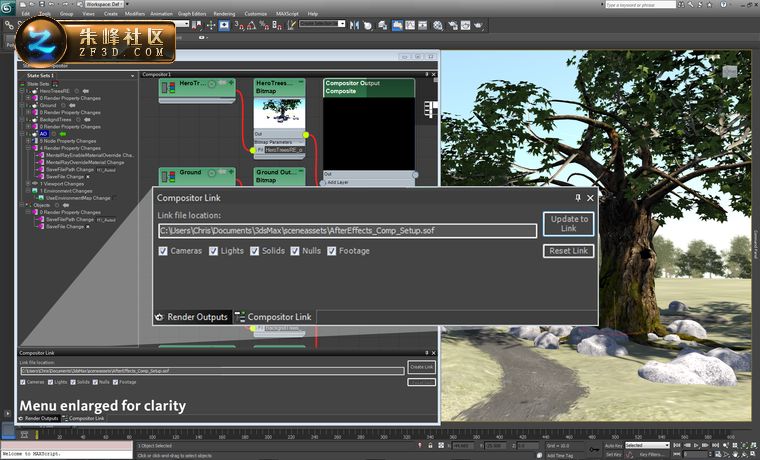The height and width of the screenshot is (460, 760).
Task: Activate the Select and Move tool
Action: 211,25
